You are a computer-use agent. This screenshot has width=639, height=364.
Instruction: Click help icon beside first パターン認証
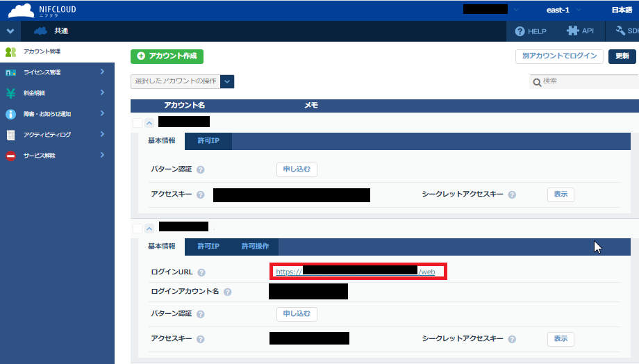click(x=201, y=170)
